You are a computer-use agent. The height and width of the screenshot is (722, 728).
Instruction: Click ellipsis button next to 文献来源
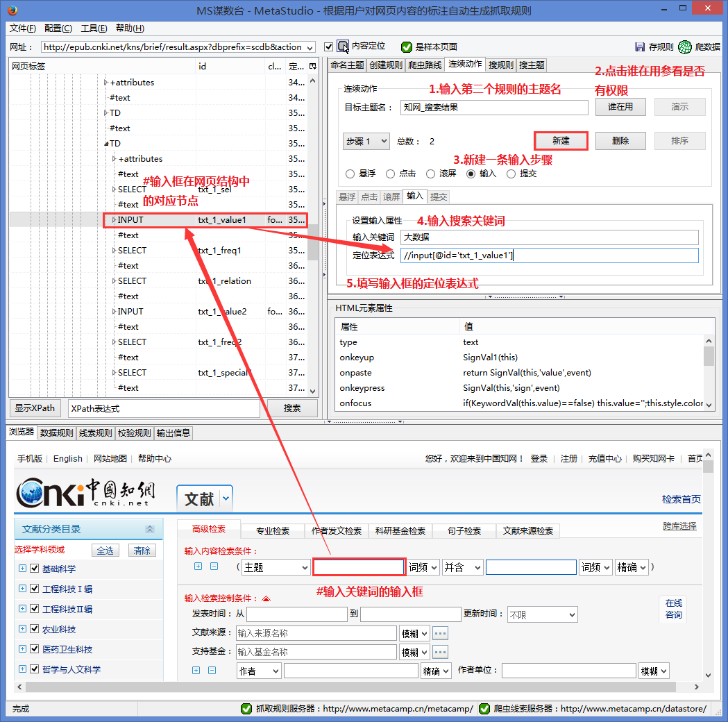point(440,633)
